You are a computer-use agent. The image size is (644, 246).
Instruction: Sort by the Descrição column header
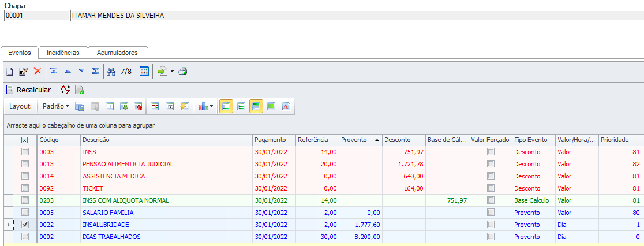coord(166,140)
